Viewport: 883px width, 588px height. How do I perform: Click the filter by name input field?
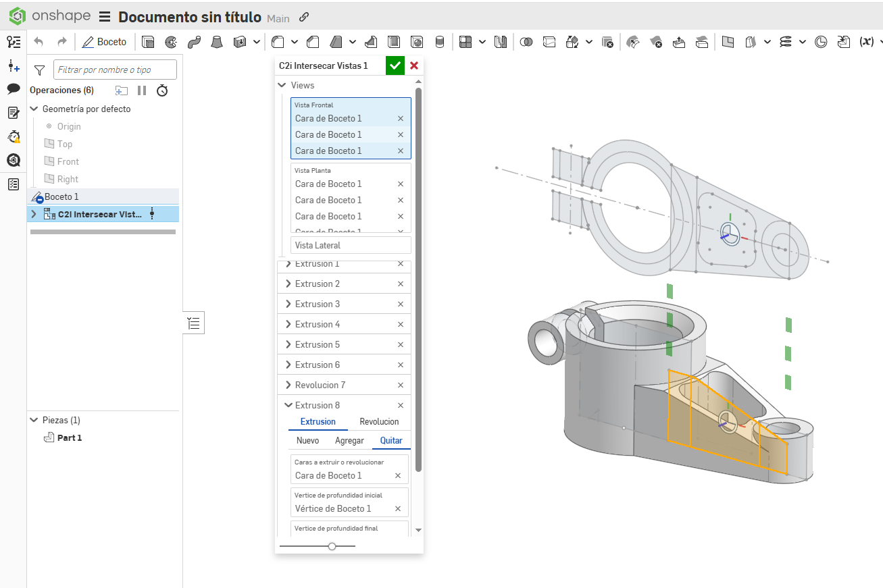click(115, 70)
